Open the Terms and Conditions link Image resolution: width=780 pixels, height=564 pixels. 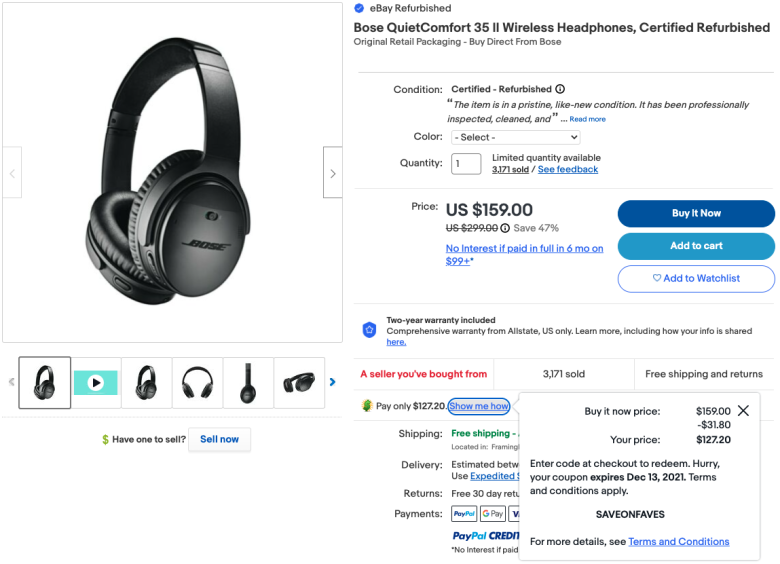(x=679, y=542)
